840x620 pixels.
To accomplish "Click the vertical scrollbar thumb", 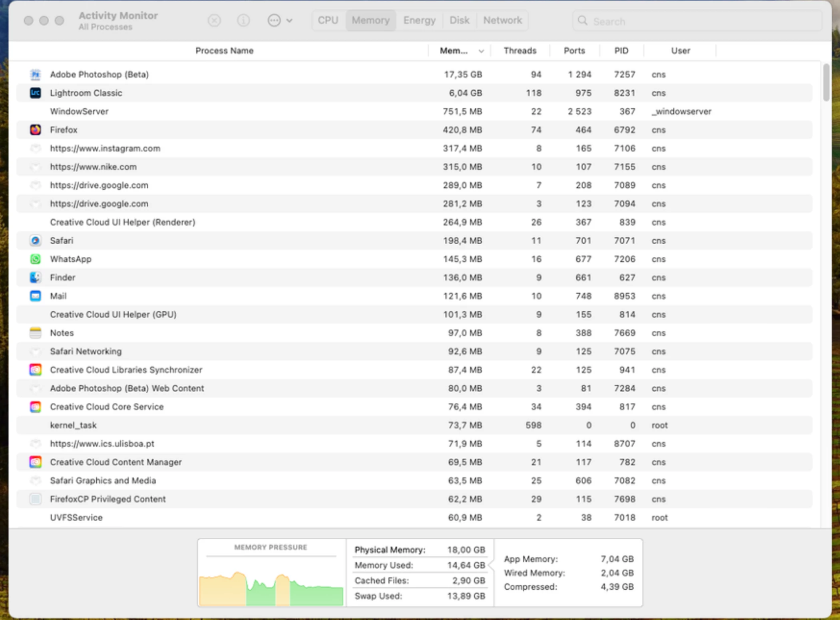I will (826, 82).
